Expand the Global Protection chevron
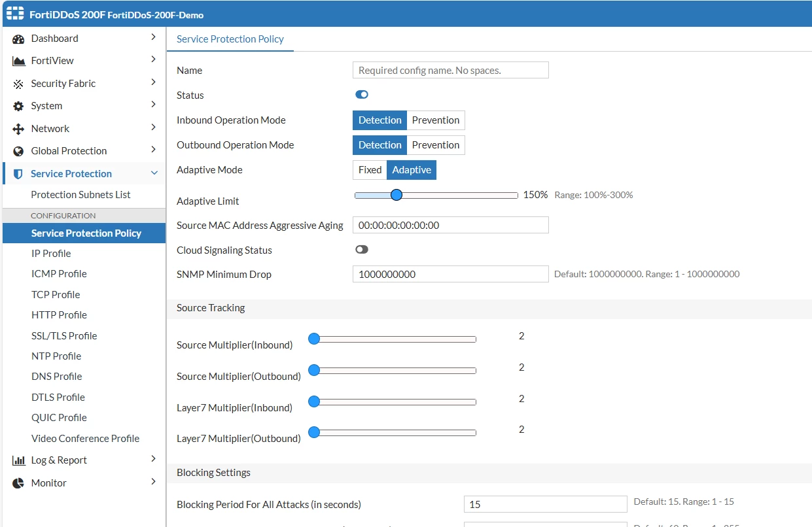This screenshot has height=527, width=812. tap(154, 150)
